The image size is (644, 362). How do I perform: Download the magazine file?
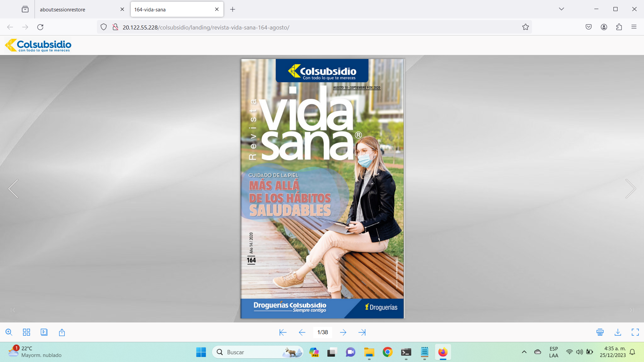[x=618, y=332]
